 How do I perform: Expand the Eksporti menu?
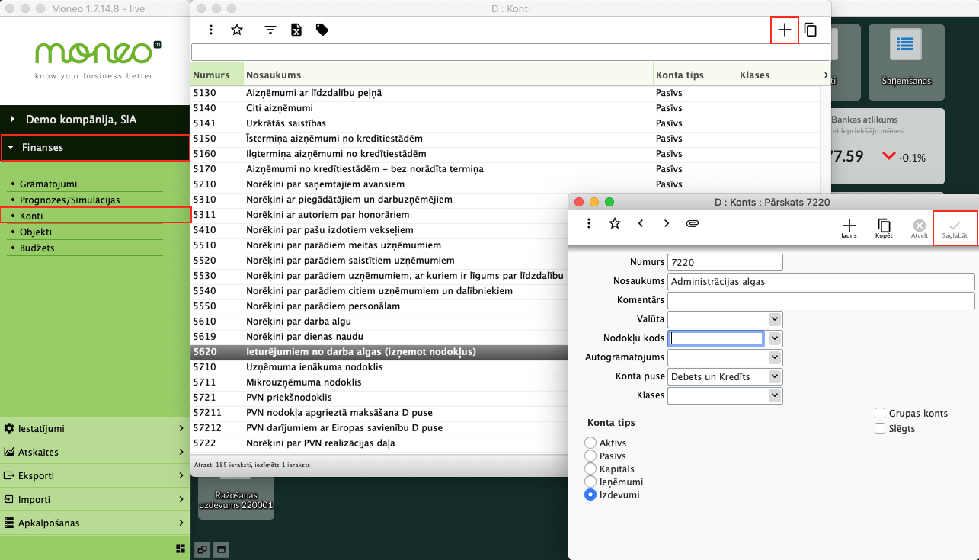pyautogui.click(x=94, y=475)
